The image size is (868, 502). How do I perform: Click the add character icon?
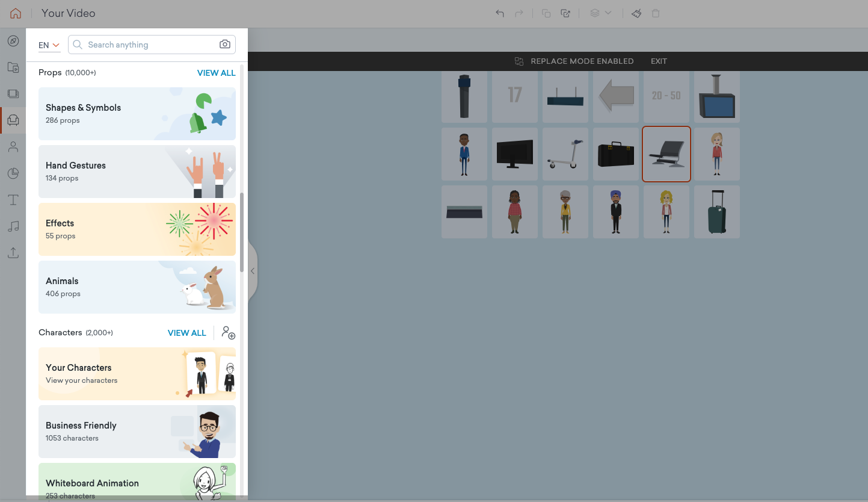click(228, 333)
